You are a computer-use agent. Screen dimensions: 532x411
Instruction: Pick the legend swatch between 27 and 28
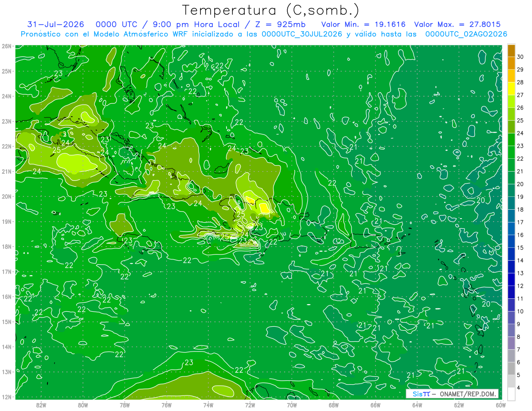click(511, 88)
